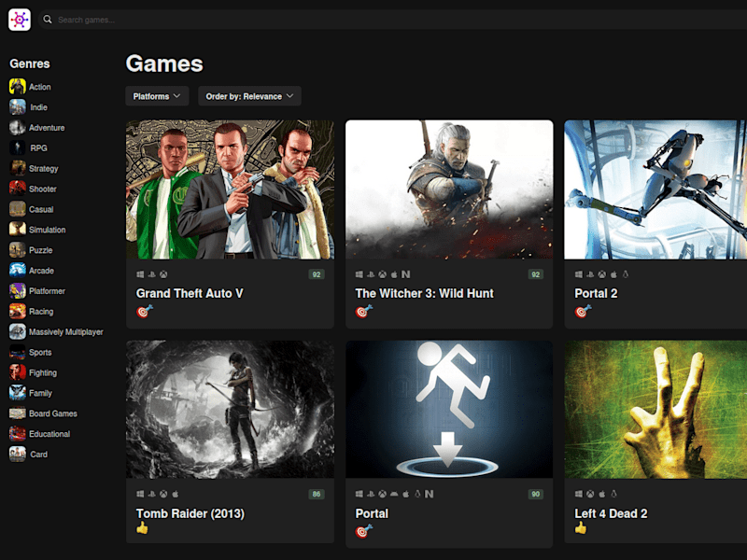Image resolution: width=747 pixels, height=560 pixels.
Task: Select the Board Games genre label
Action: (x=53, y=413)
